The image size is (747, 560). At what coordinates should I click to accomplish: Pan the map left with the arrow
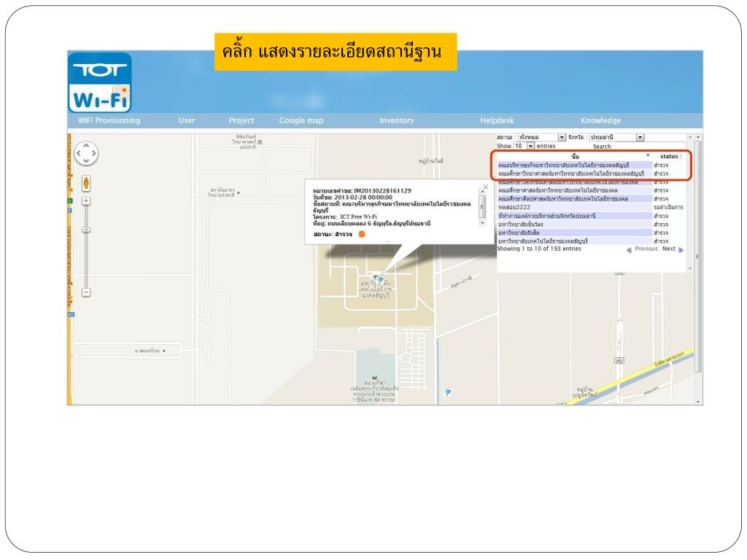click(x=79, y=153)
